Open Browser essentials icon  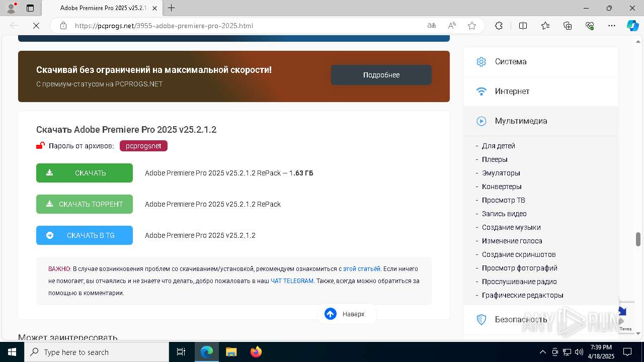pyautogui.click(x=590, y=26)
